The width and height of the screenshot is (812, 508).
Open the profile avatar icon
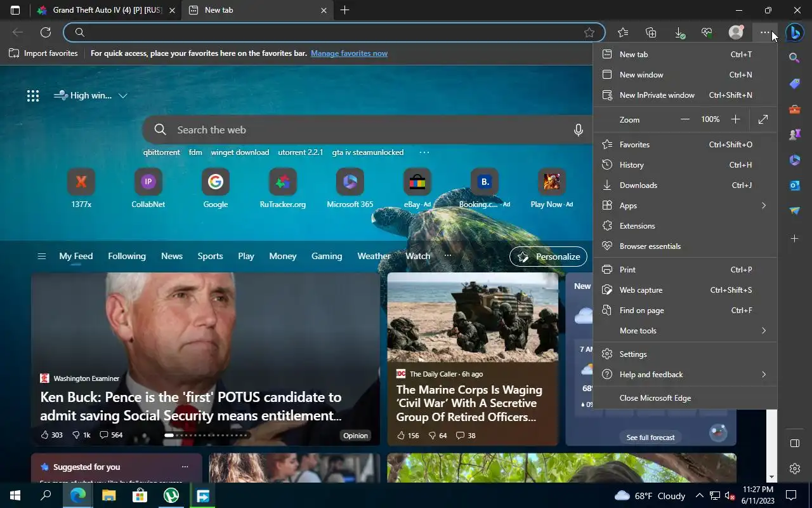click(x=736, y=32)
